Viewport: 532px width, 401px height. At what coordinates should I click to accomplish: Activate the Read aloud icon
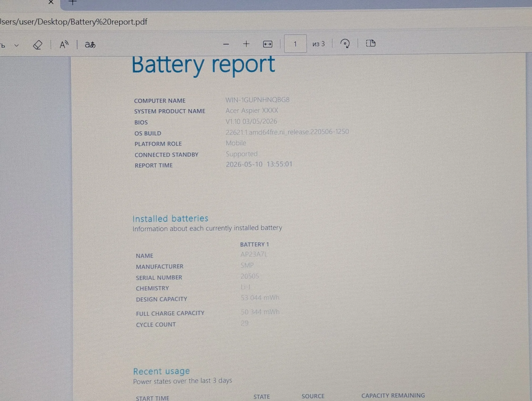pos(64,44)
